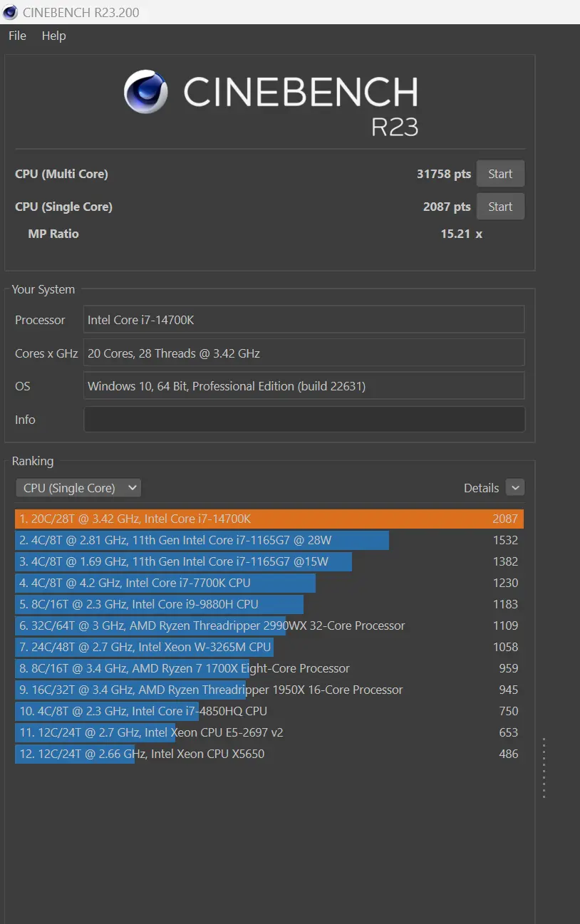Click the Cinebench app icon in title bar
Image resolution: width=580 pixels, height=924 pixels.
click(10, 12)
